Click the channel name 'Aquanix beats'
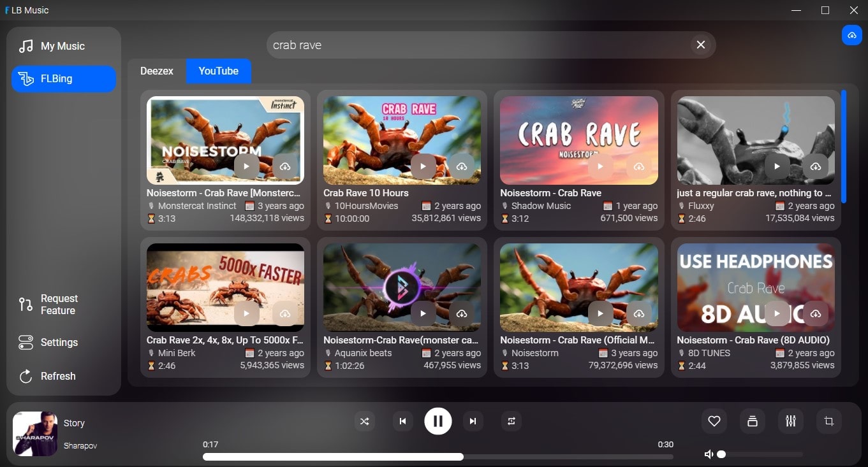868x467 pixels. click(x=363, y=353)
